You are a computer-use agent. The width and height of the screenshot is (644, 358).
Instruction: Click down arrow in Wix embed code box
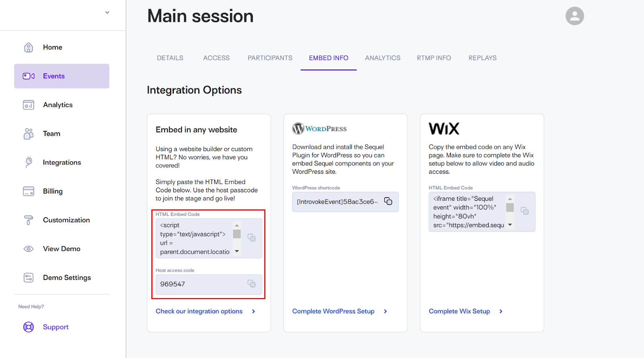(x=510, y=225)
